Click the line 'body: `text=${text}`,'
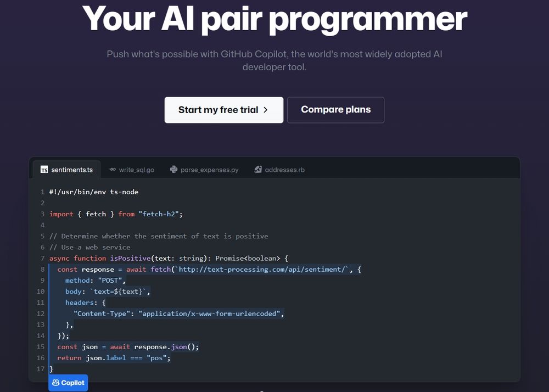Image resolution: width=549 pixels, height=392 pixels. tap(108, 292)
